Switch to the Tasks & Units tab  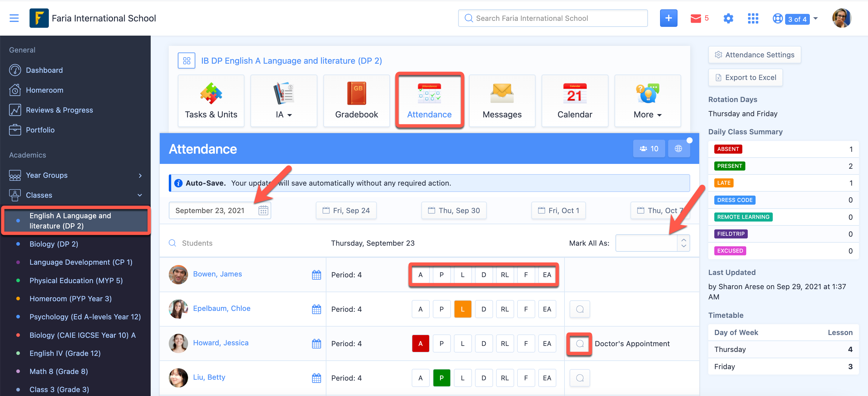[211, 101]
